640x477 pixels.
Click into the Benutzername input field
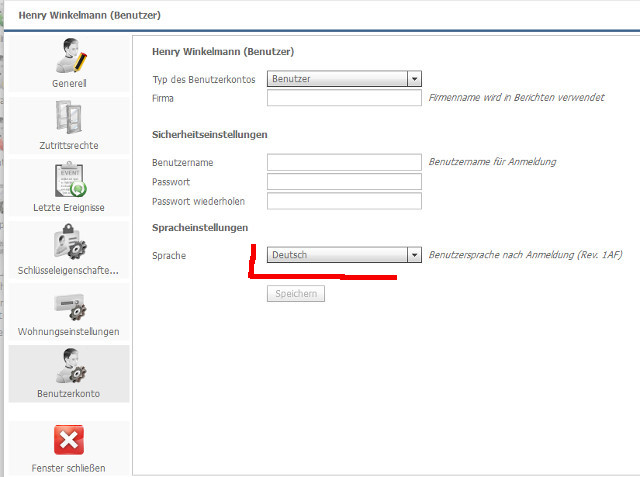(344, 162)
